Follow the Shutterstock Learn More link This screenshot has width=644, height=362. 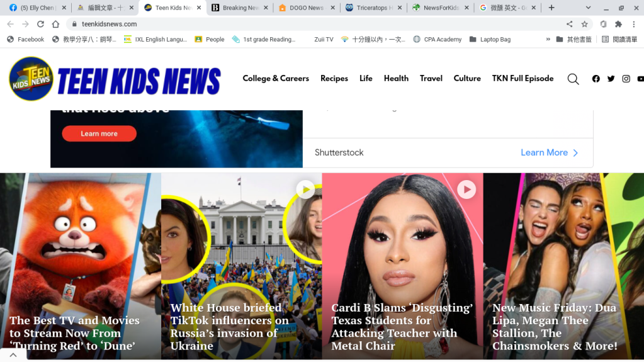pos(549,152)
